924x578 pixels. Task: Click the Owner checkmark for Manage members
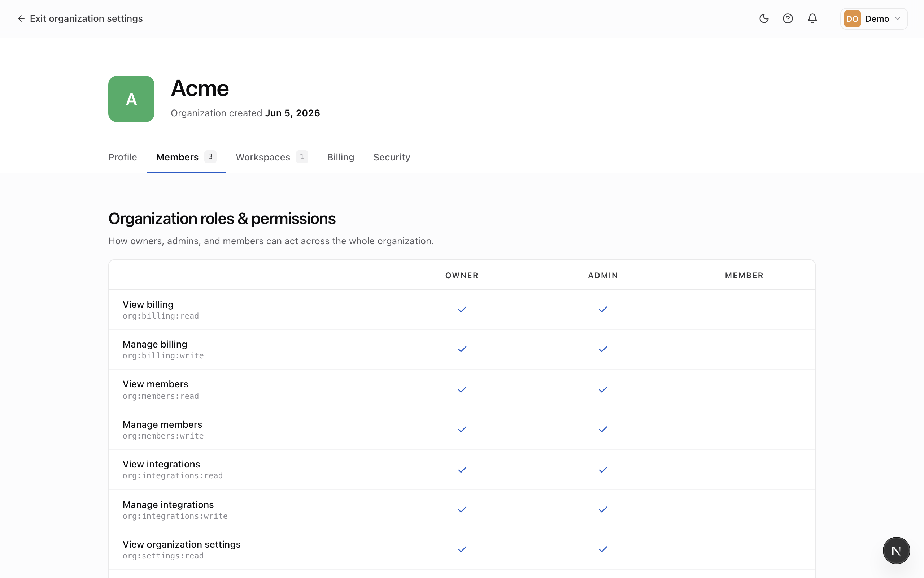click(462, 429)
